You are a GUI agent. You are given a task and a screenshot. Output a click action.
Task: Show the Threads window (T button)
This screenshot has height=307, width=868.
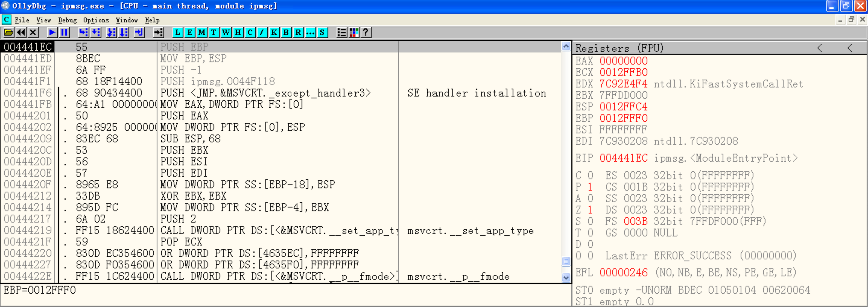[214, 32]
